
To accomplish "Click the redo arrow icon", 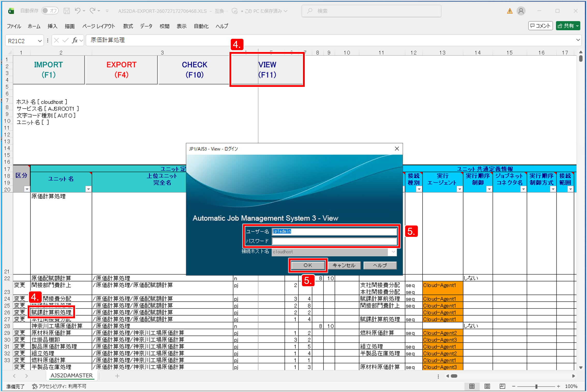I will pyautogui.click(x=92, y=11).
